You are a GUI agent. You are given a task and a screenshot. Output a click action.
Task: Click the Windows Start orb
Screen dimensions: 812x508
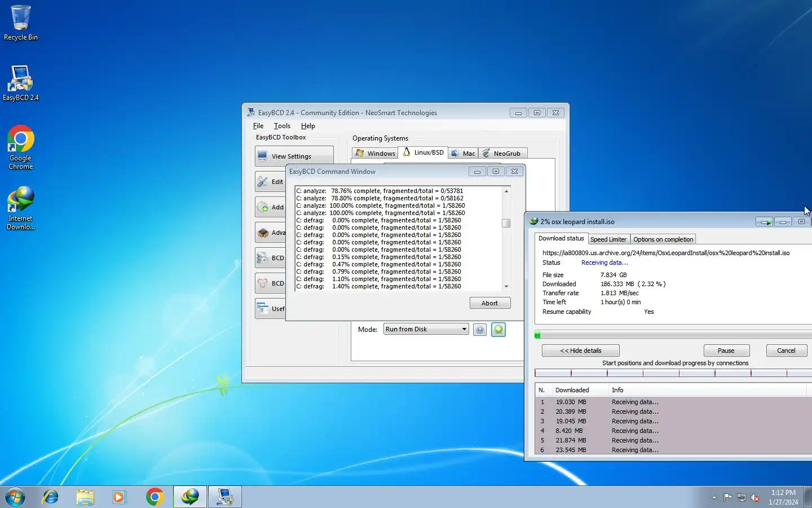[x=15, y=497]
